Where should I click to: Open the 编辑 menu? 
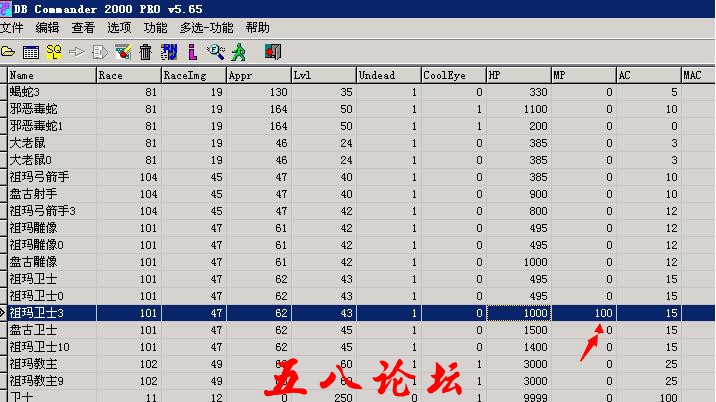(x=47, y=28)
